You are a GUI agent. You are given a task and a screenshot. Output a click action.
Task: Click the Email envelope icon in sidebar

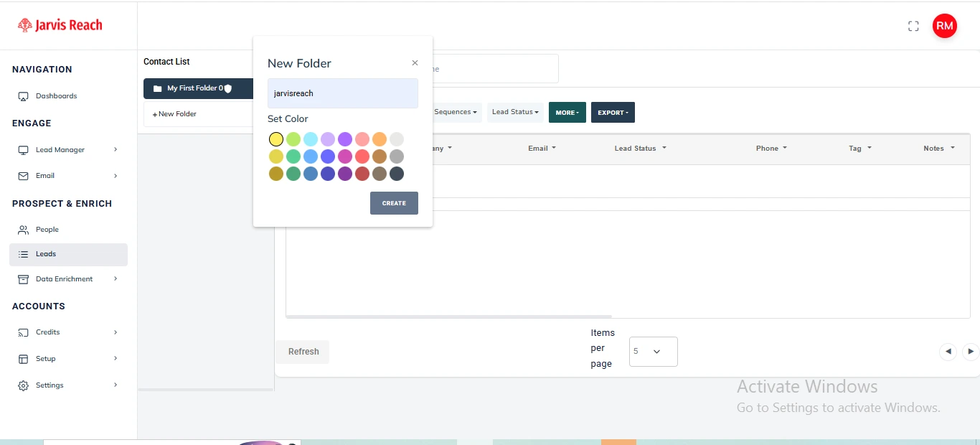[23, 176]
